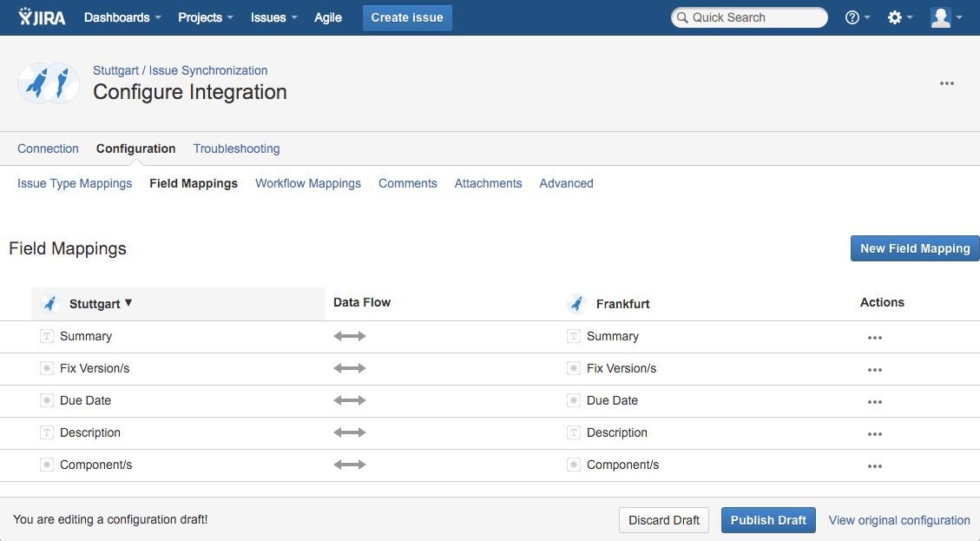Switch to the Troubleshooting tab

pyautogui.click(x=236, y=148)
